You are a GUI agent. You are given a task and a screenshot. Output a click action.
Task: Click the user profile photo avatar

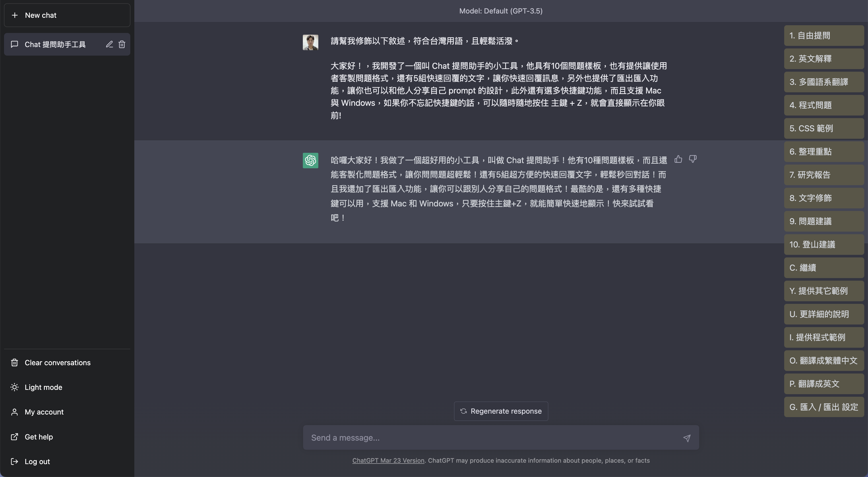pyautogui.click(x=310, y=42)
